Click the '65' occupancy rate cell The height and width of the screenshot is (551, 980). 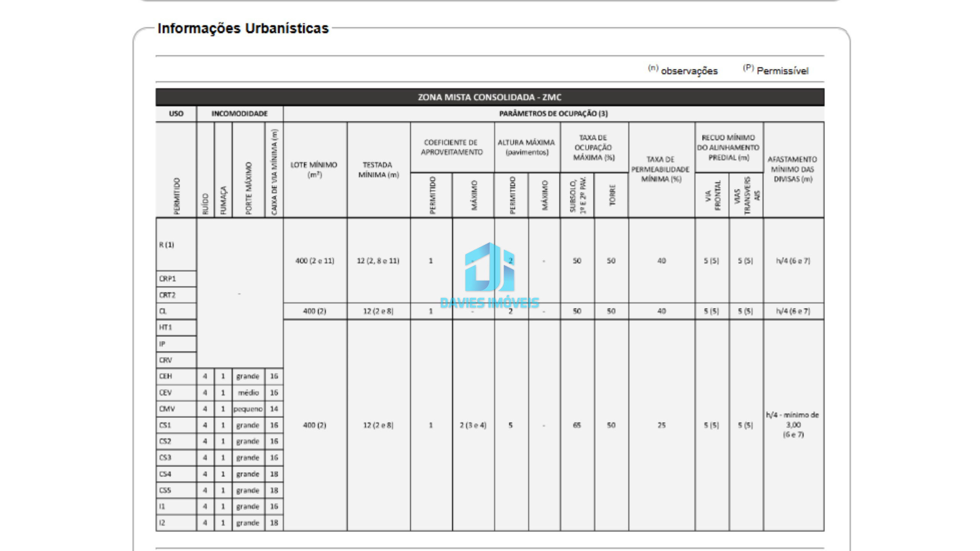click(577, 425)
